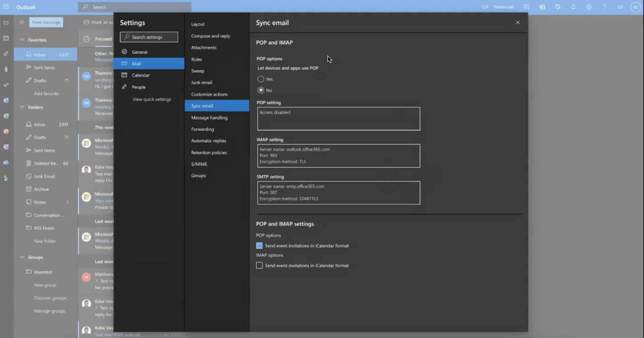Image resolution: width=644 pixels, height=338 pixels.
Task: Click the IMAP setting text box
Action: [x=339, y=156]
